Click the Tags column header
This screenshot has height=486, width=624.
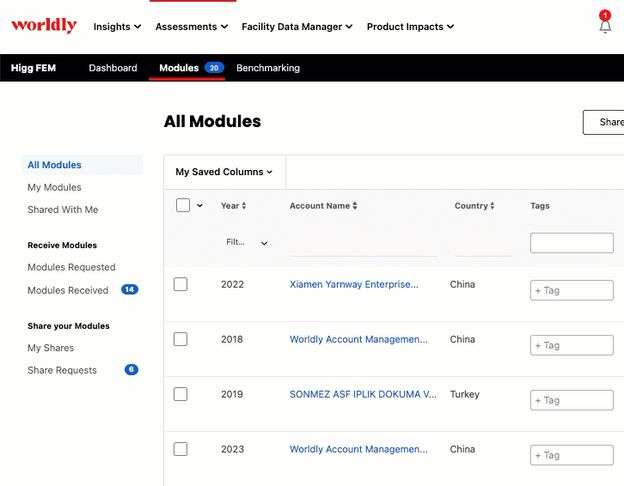click(x=540, y=206)
